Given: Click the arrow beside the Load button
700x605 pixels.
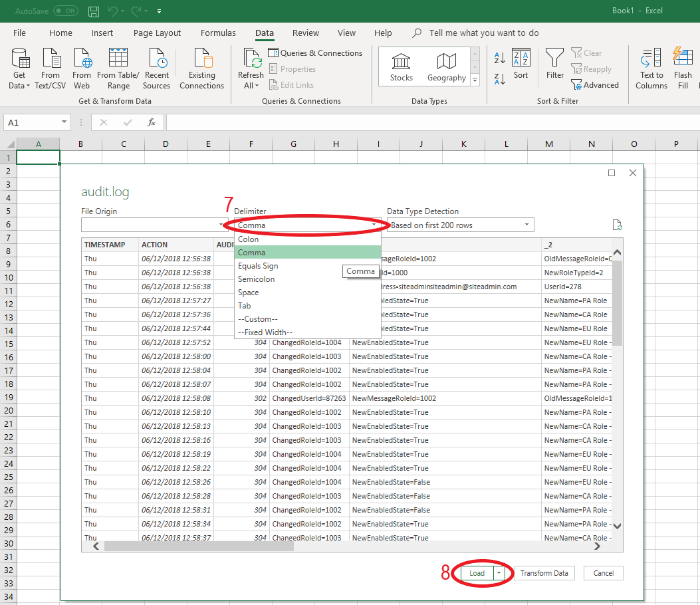Looking at the screenshot, I should (x=499, y=573).
